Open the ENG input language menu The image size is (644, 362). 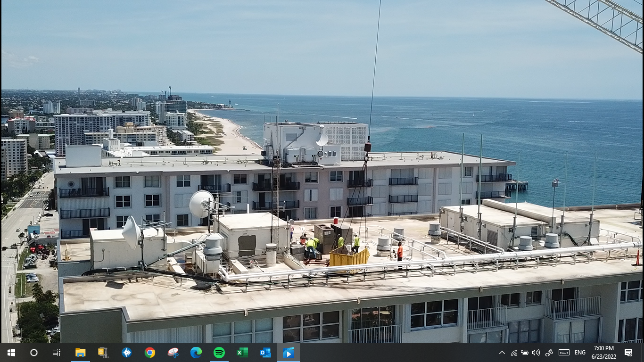[580, 353]
